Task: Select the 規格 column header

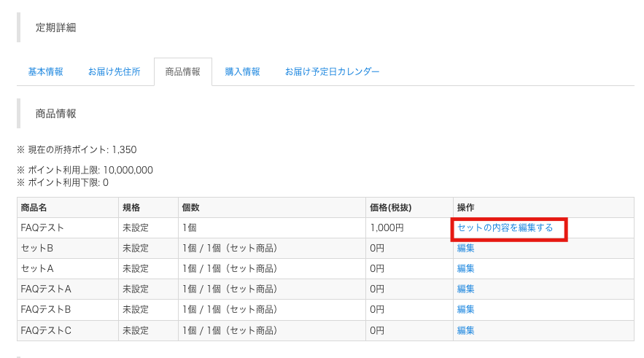Action: 148,207
